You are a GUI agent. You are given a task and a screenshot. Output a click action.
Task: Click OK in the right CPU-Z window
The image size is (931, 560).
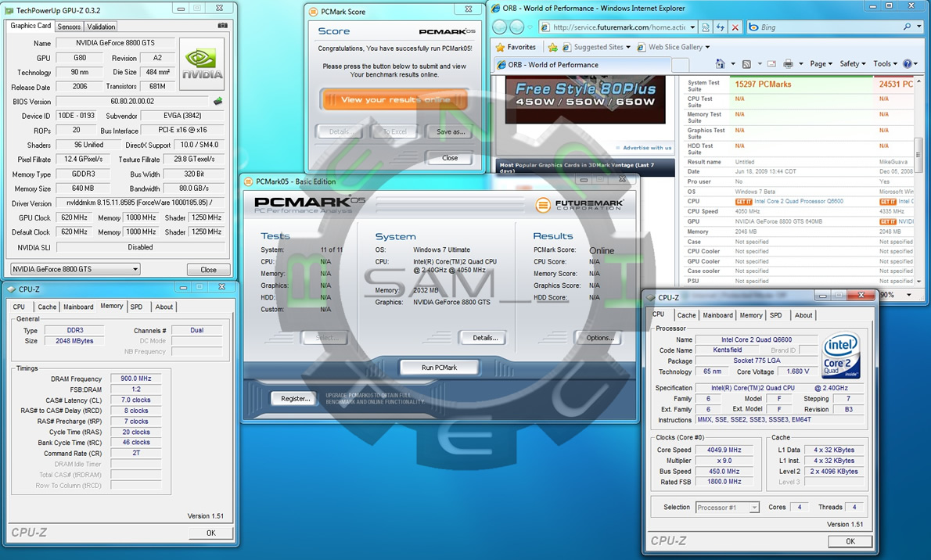click(850, 541)
